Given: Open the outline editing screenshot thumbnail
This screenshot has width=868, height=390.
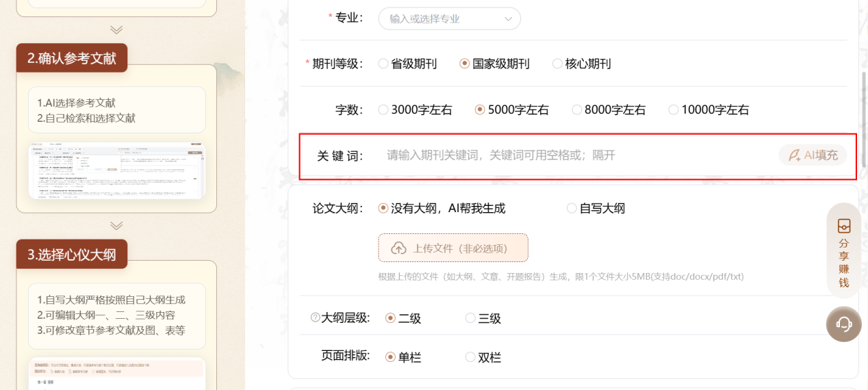Looking at the screenshot, I should pyautogui.click(x=116, y=373).
